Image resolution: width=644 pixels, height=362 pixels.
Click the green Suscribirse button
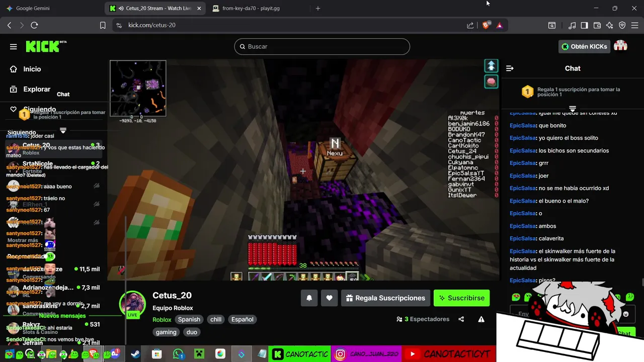pos(461,298)
